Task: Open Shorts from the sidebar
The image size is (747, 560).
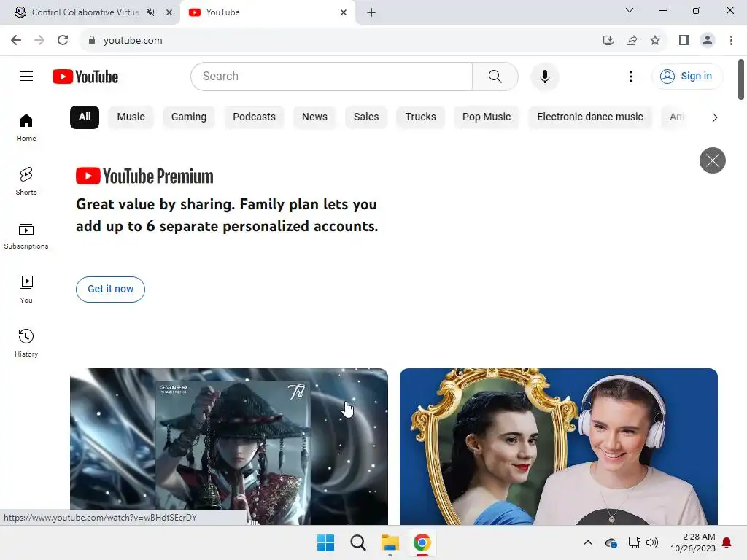Action: click(x=26, y=181)
